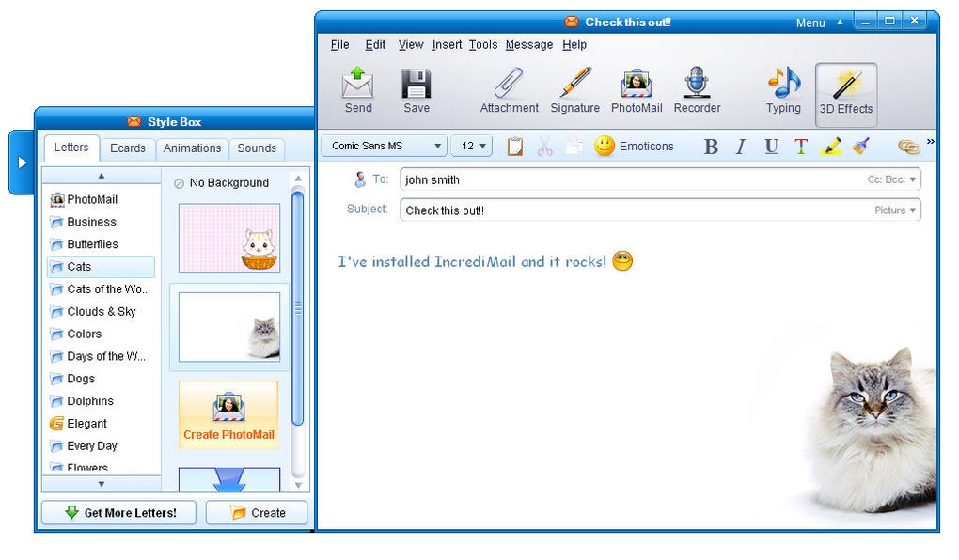Open the File menu

click(339, 44)
